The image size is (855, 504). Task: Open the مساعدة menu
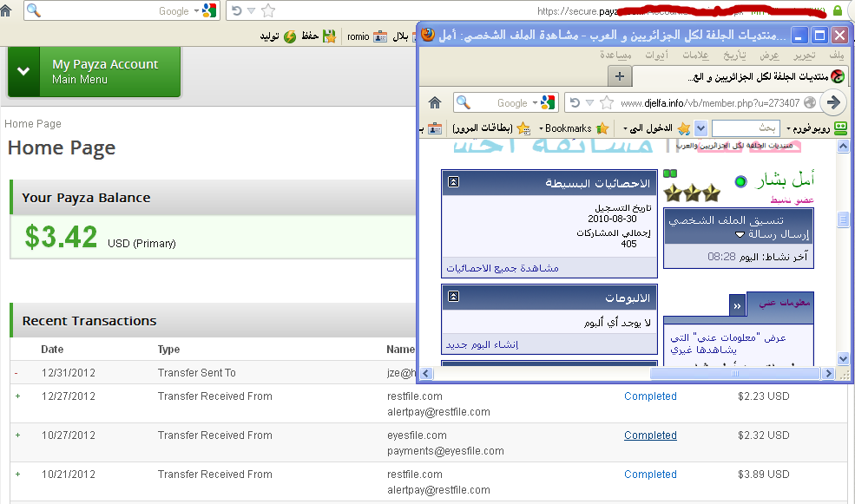615,55
